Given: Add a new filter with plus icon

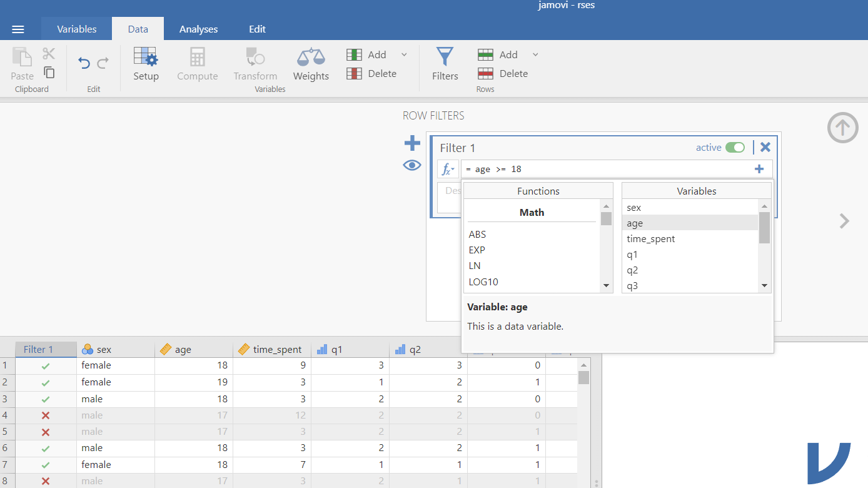Looking at the screenshot, I should [x=412, y=144].
